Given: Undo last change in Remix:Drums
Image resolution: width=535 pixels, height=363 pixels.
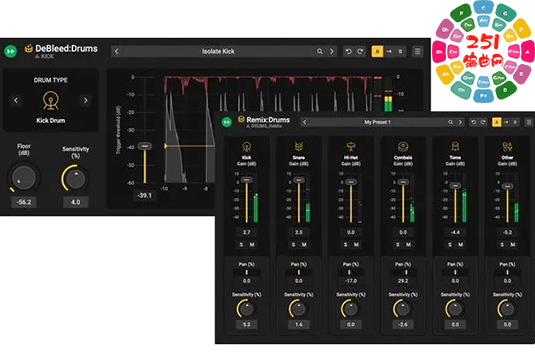Looking at the screenshot, I should point(473,122).
